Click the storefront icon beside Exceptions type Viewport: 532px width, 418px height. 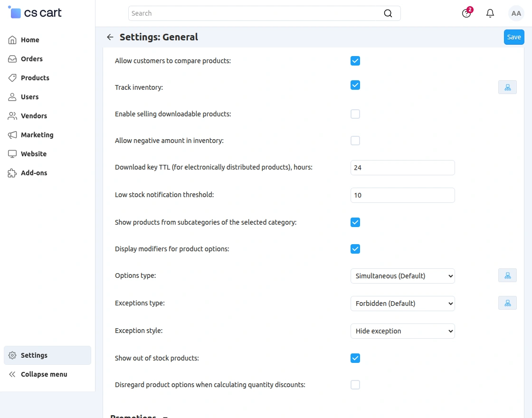(x=507, y=303)
